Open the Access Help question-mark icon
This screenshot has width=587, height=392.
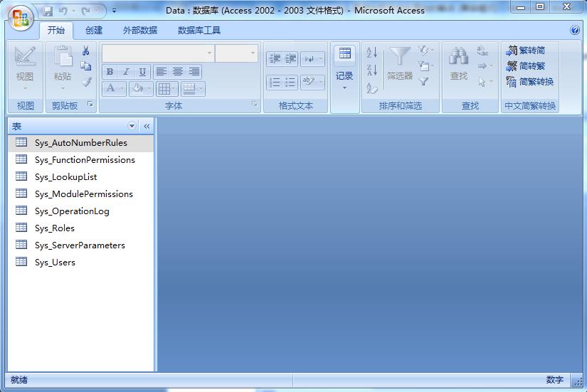pos(575,30)
